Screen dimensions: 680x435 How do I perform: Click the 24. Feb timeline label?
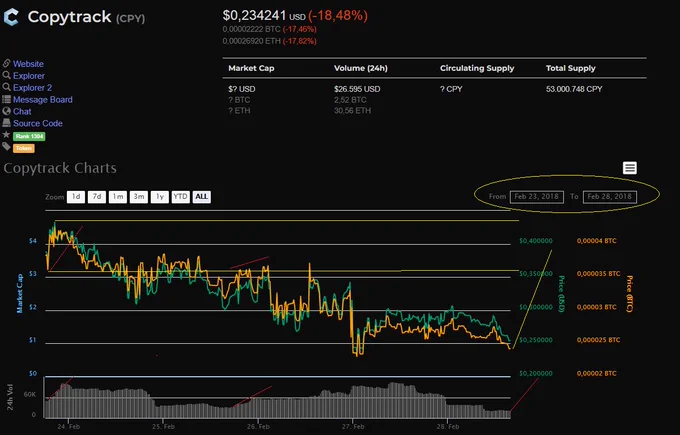(69, 427)
